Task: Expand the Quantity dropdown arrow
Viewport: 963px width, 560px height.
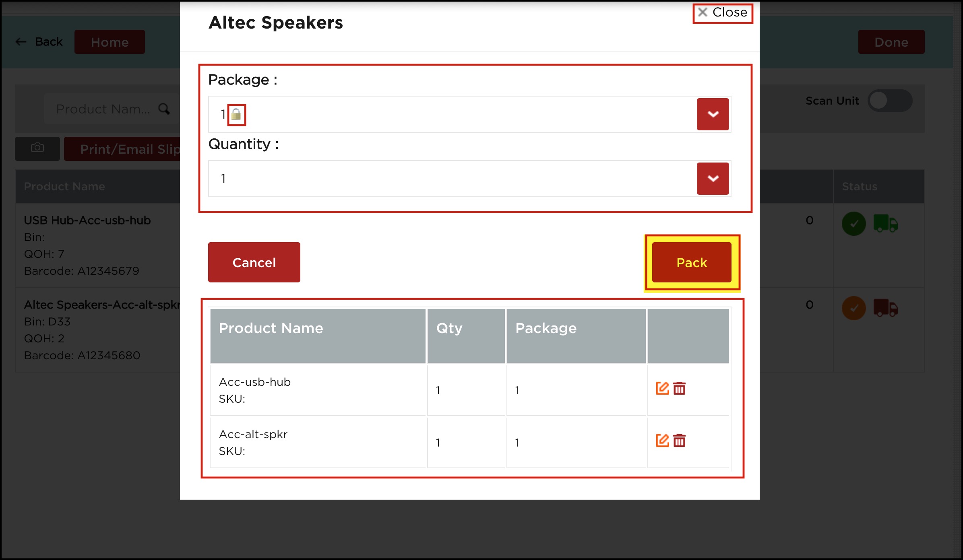Action: [x=713, y=179]
